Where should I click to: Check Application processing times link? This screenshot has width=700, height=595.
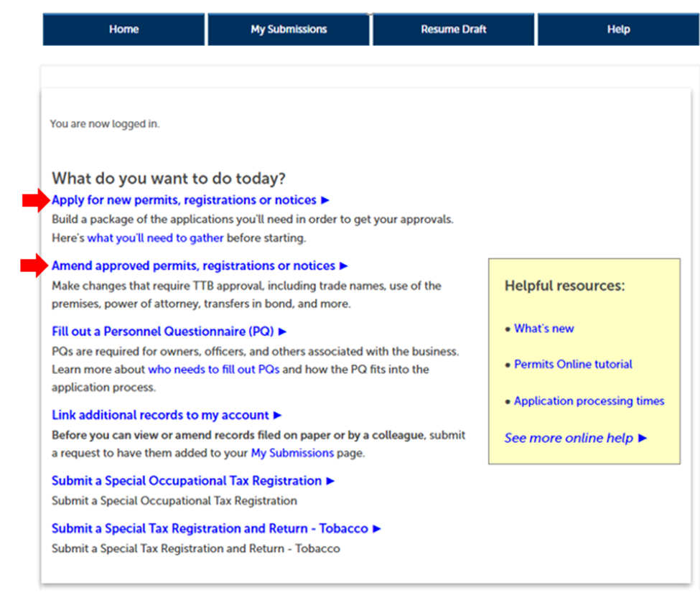[589, 401]
